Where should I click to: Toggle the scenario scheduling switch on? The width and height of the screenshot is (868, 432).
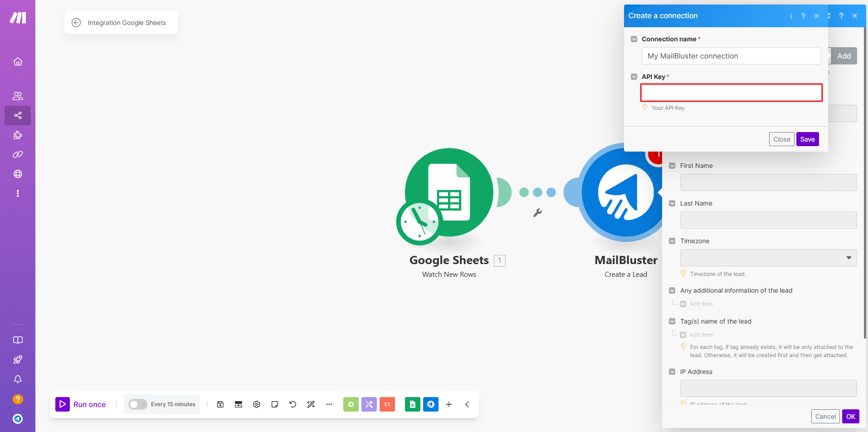click(137, 404)
